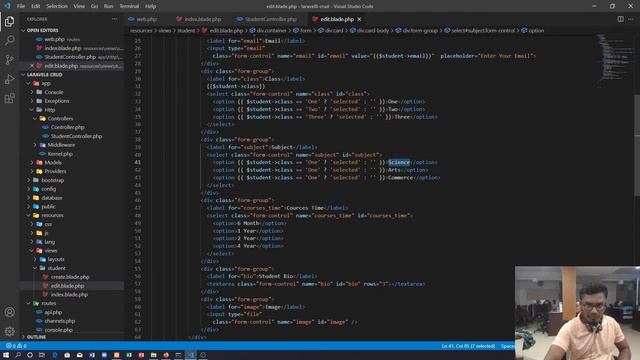Screen dimensions: 640x360
Task: Close the edit.blade.php editor tab
Action: 359,19
